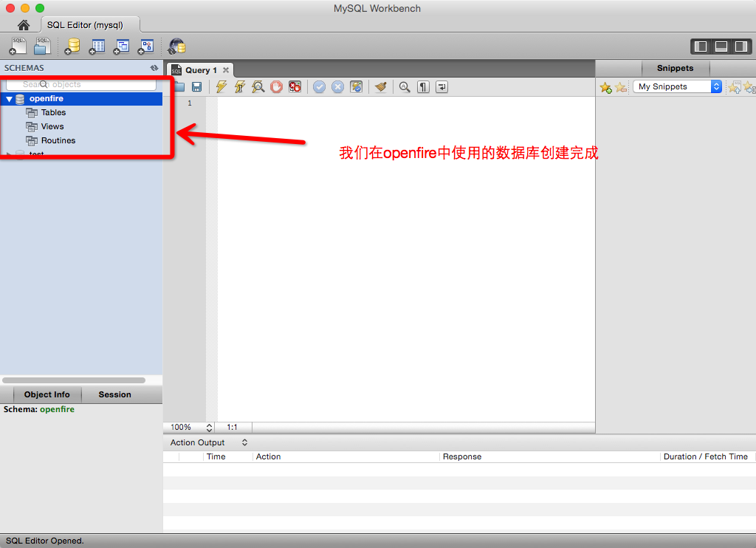The width and height of the screenshot is (756, 548).
Task: Create a new stored routine icon
Action: pyautogui.click(x=146, y=47)
